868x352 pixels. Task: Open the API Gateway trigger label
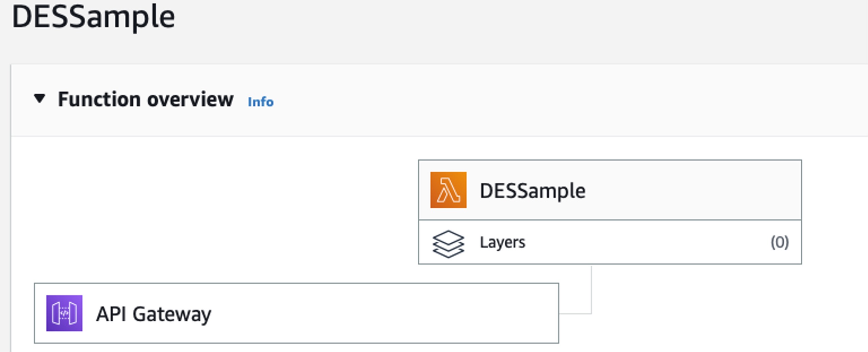click(153, 314)
